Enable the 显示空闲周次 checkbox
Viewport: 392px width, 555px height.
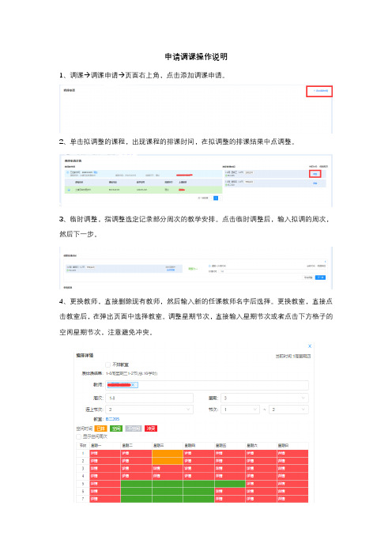point(78,436)
